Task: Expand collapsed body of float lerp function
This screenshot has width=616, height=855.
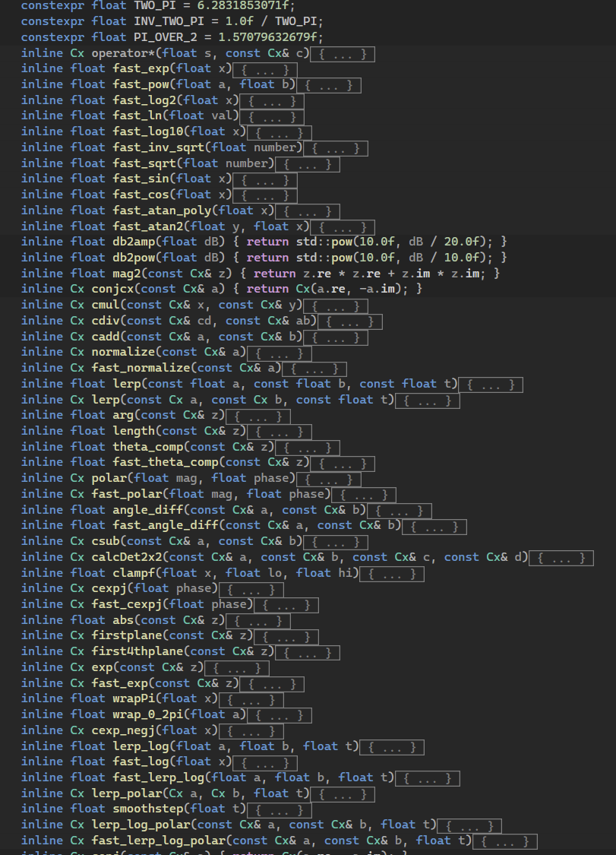Action: coord(491,385)
